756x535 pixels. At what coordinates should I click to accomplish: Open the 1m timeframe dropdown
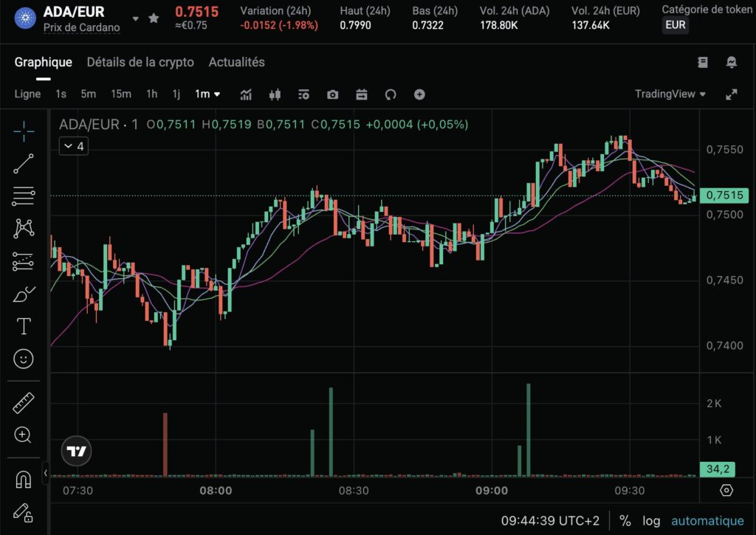(205, 94)
